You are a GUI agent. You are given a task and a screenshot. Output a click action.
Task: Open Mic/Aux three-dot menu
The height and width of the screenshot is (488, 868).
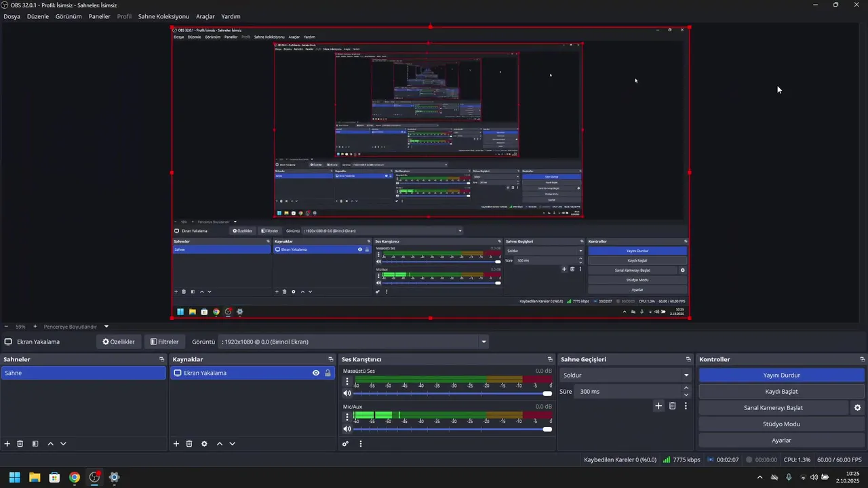(347, 416)
